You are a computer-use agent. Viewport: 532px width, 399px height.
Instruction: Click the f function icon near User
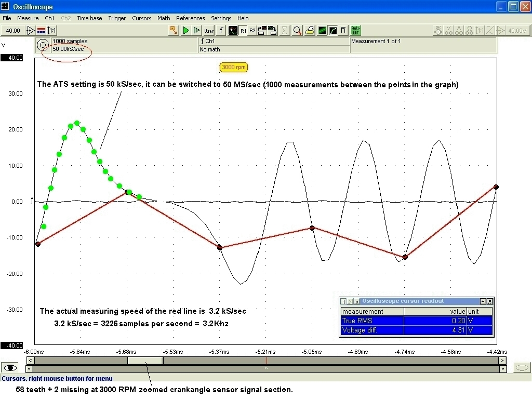pos(221,30)
